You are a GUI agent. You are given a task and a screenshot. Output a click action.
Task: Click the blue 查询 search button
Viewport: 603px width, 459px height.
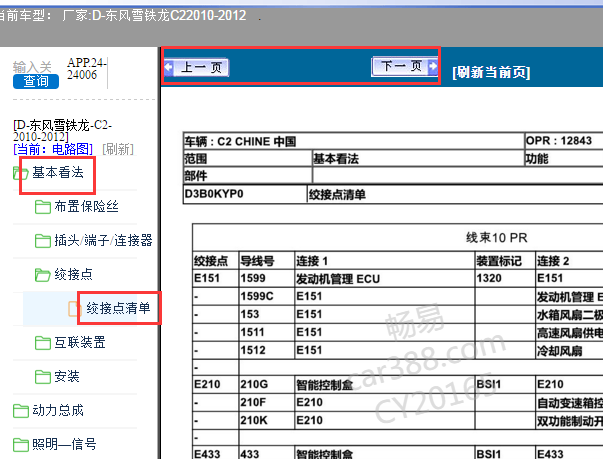36,81
